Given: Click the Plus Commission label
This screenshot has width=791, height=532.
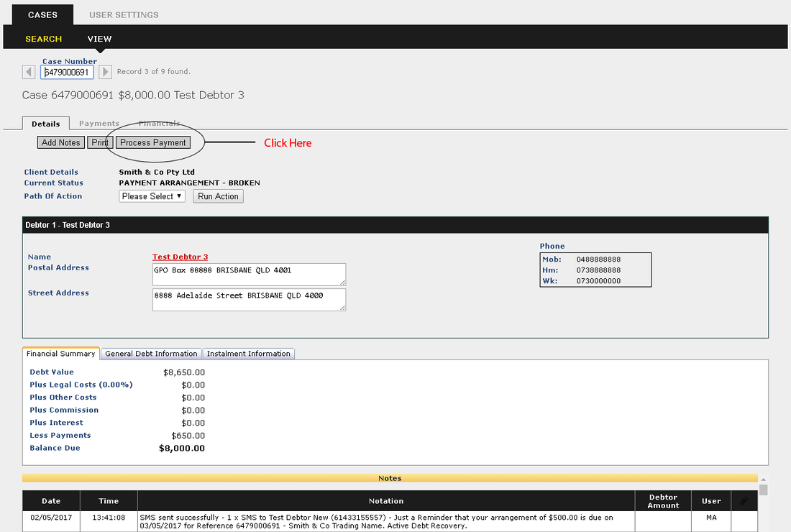Looking at the screenshot, I should [64, 410].
